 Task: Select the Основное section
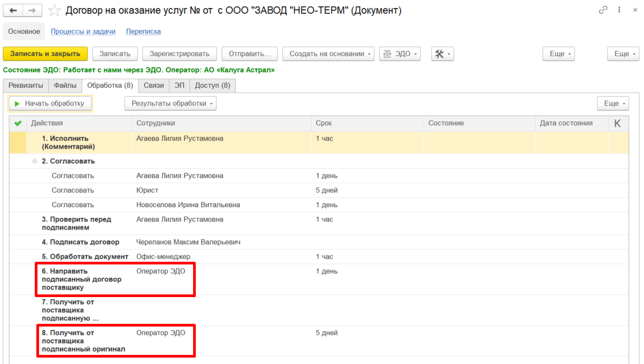coord(24,32)
